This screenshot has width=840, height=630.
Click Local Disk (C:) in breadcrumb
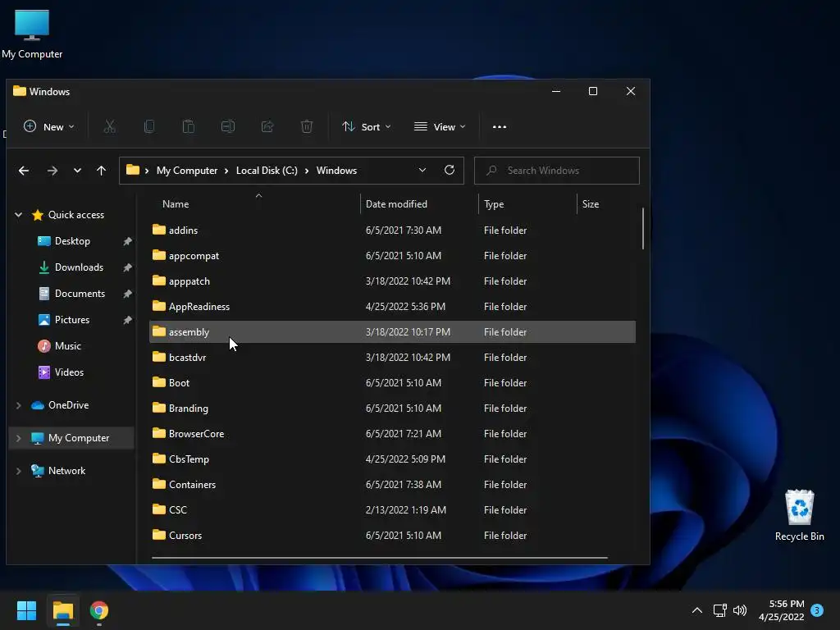click(x=267, y=171)
